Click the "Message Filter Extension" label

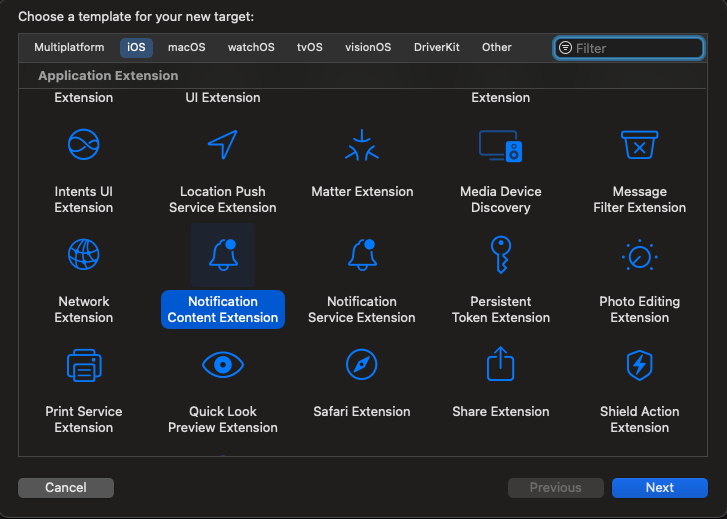639,199
